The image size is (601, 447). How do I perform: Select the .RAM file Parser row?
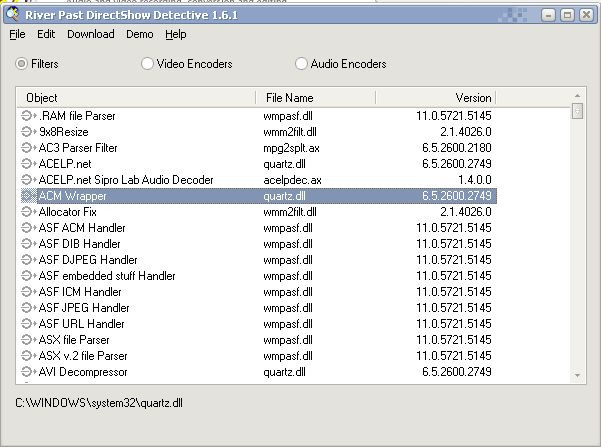pos(257,116)
